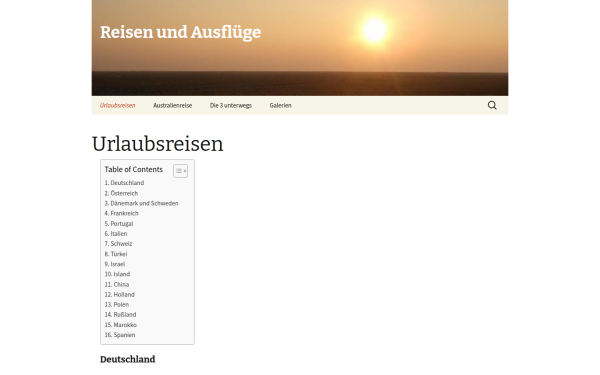This screenshot has height=375, width=600.
Task: Jump to the 15. Marokko section
Action: coord(121,325)
